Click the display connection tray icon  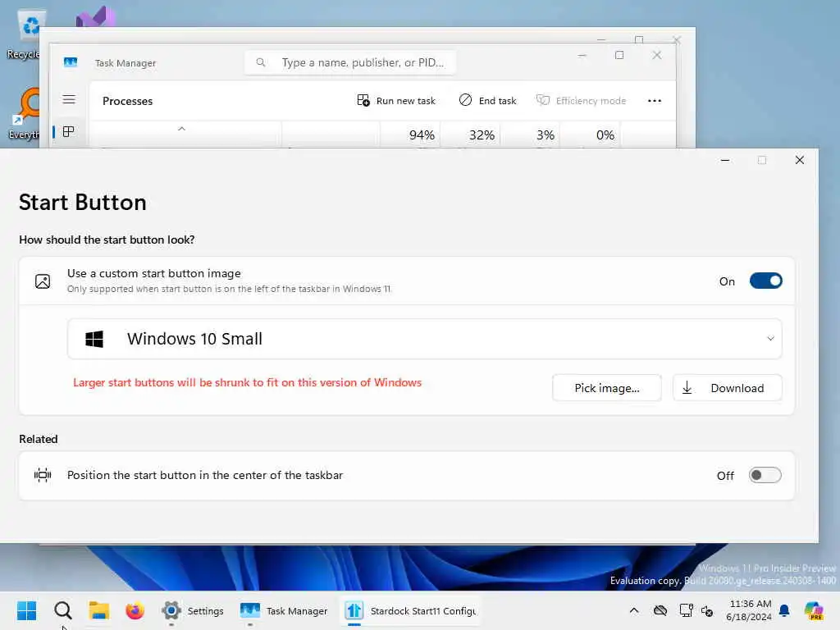pyautogui.click(x=686, y=610)
